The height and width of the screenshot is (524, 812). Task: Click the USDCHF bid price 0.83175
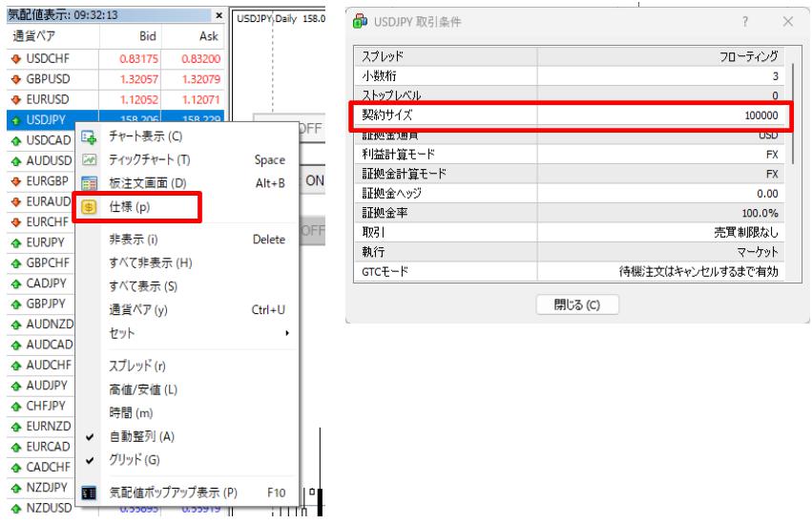(138, 59)
